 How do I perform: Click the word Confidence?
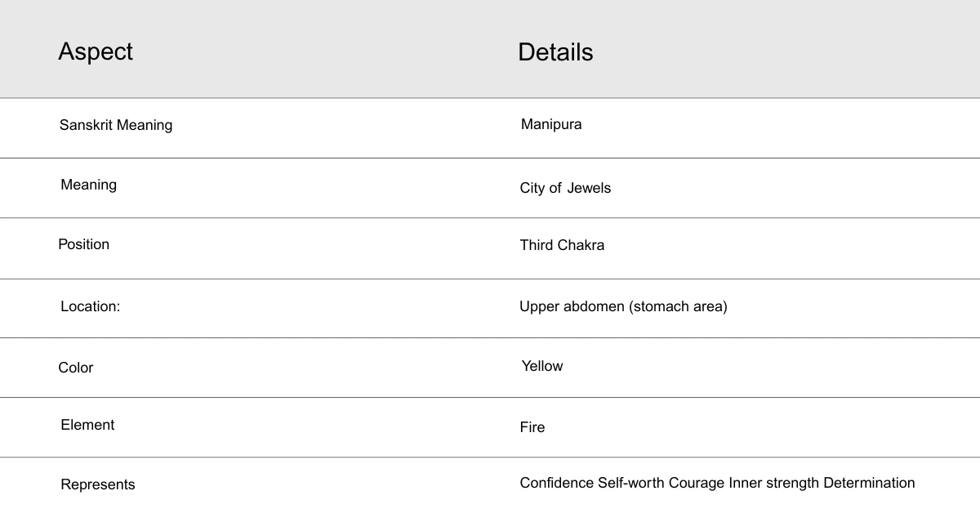pos(556,483)
